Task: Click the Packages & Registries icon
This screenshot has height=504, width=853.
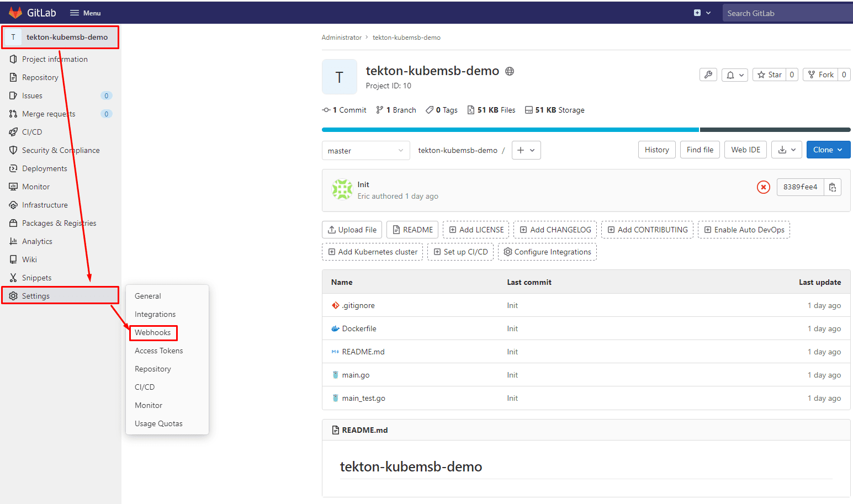Action: 13,223
